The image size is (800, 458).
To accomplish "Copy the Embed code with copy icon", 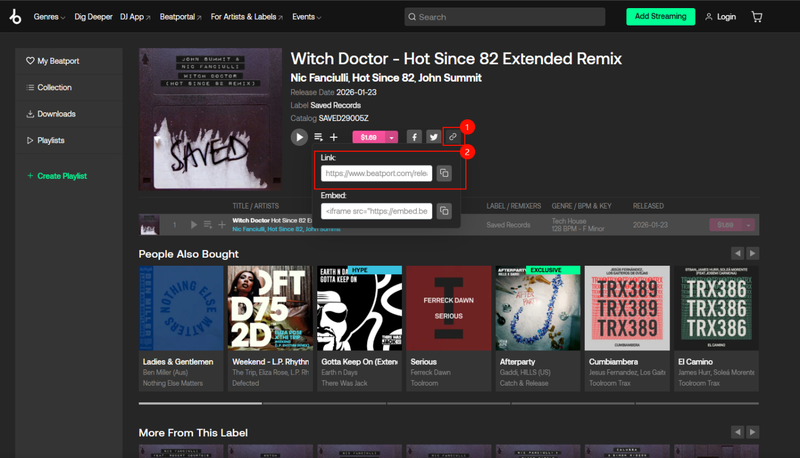I will click(x=444, y=211).
